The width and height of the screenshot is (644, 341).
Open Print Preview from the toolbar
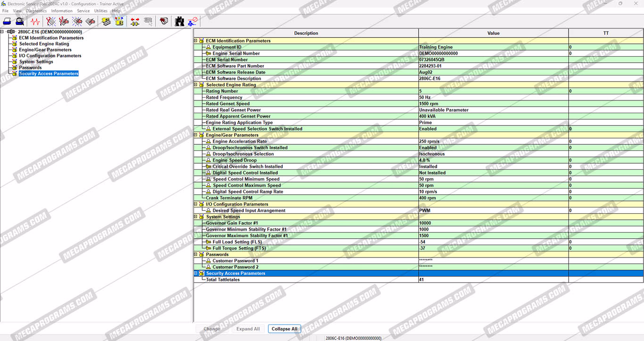pos(19,21)
